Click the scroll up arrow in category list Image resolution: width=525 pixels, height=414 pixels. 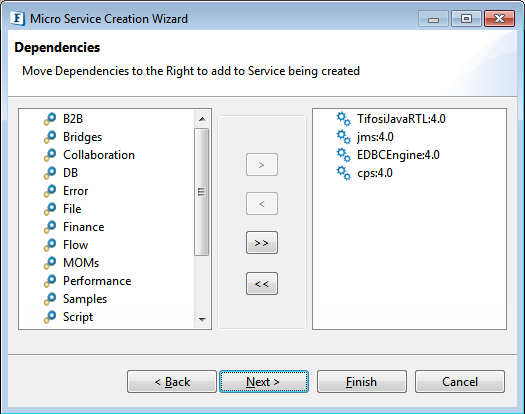click(202, 119)
